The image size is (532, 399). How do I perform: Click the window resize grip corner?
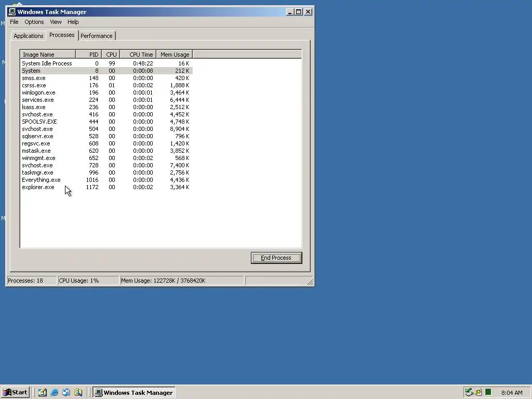(x=310, y=282)
